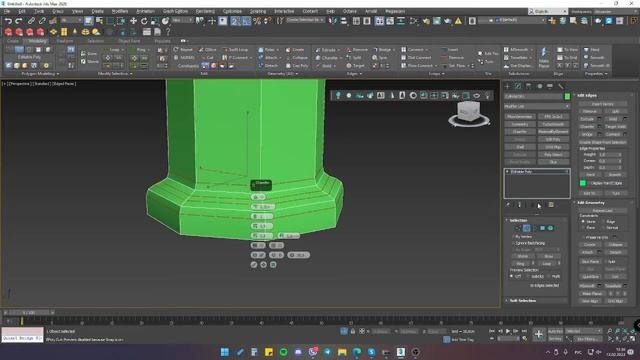Select None constraint radio button
Image resolution: width=640 pixels, height=360 pixels.
(583, 221)
